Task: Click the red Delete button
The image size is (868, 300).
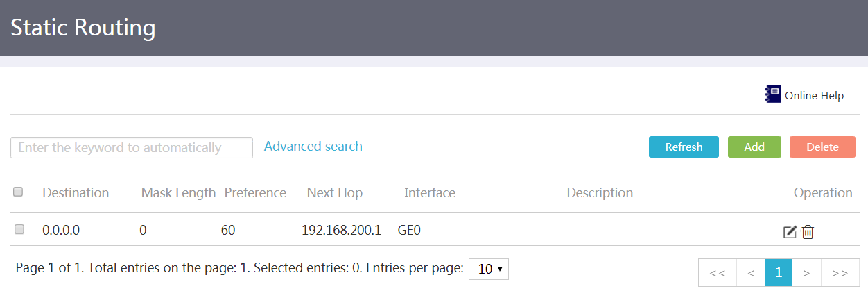Action: point(822,147)
